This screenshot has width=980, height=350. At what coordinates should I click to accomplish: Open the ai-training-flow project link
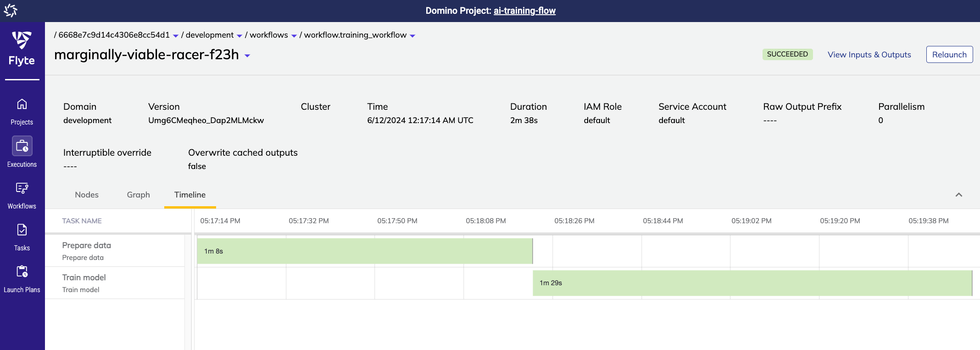pos(524,11)
